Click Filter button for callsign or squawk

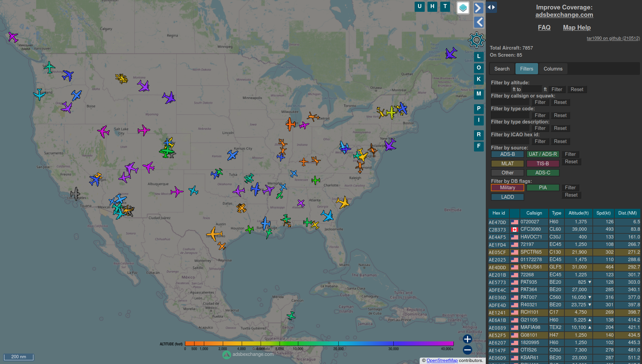(x=540, y=102)
